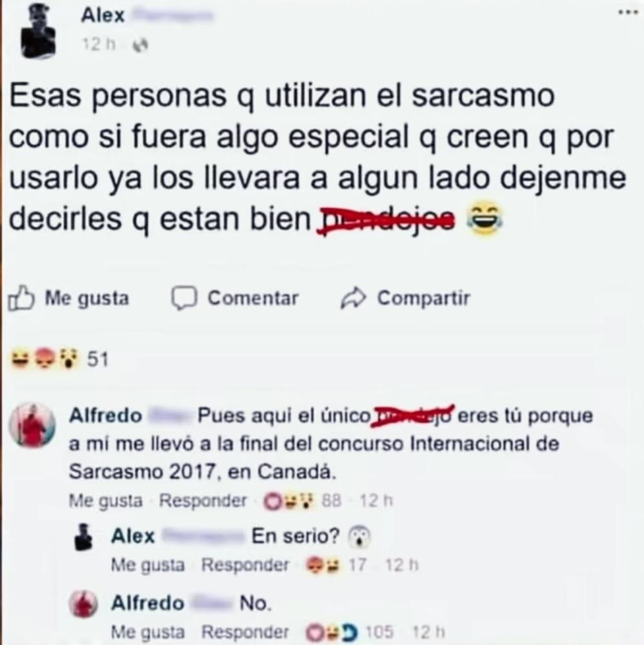Click Alfredo's name on the sarcasm contest comment
The image size is (644, 645).
coord(105,415)
